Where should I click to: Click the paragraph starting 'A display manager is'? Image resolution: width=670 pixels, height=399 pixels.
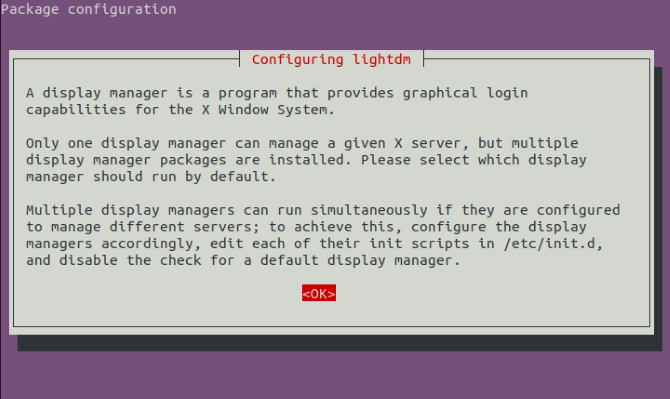pyautogui.click(x=277, y=101)
